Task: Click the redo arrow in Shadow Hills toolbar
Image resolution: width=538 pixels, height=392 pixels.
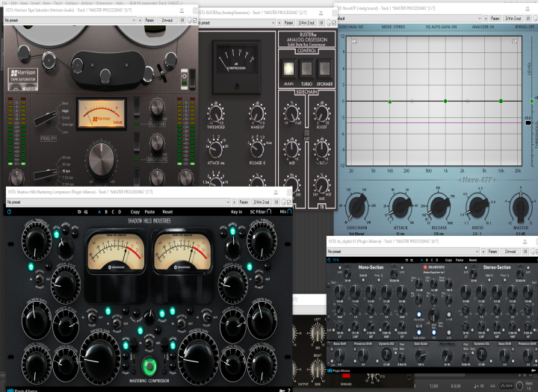Action: pos(86,212)
